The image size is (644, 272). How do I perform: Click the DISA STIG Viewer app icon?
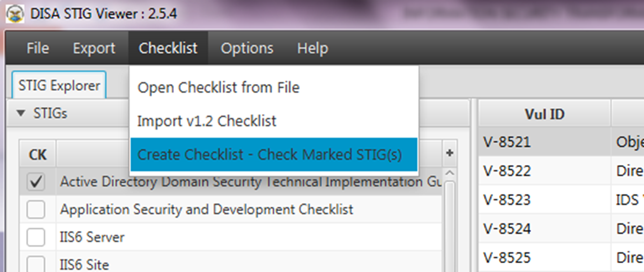pyautogui.click(x=14, y=13)
